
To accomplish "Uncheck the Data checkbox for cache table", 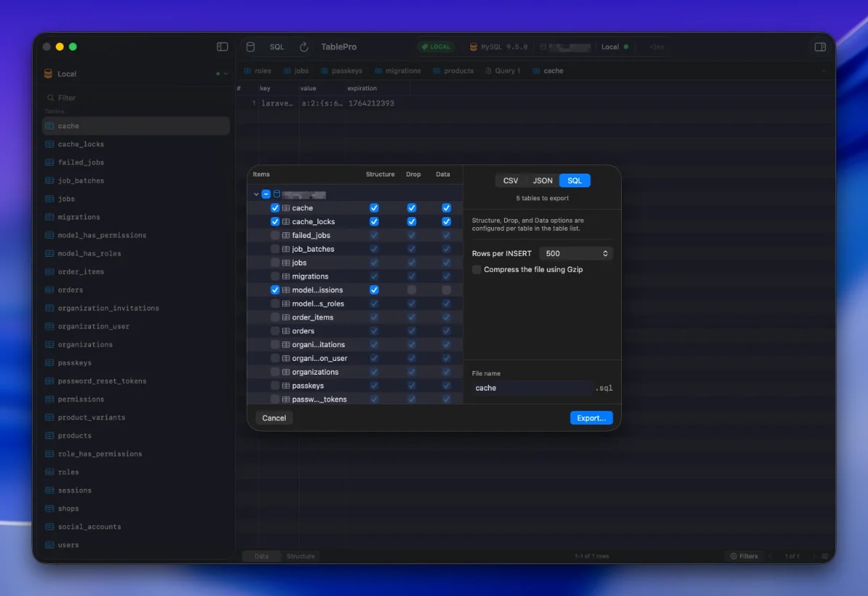I will tap(446, 208).
